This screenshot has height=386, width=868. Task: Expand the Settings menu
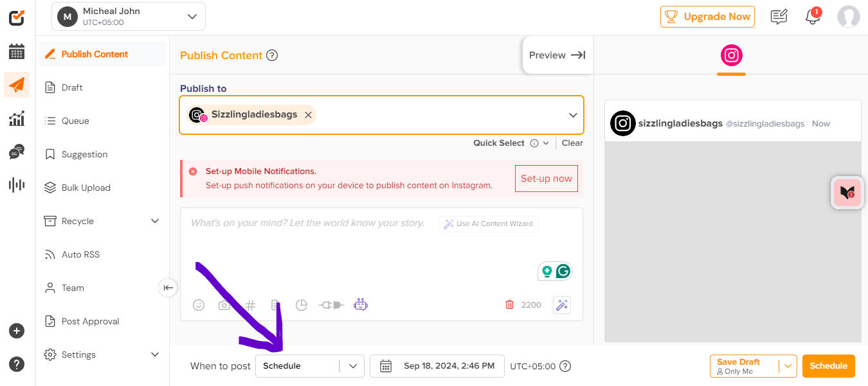click(x=154, y=355)
